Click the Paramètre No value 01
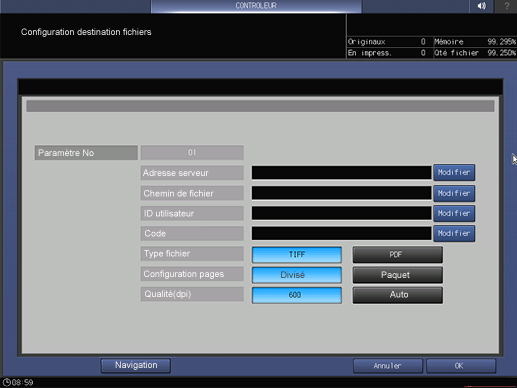Image resolution: width=517 pixels, height=388 pixels. point(192,153)
